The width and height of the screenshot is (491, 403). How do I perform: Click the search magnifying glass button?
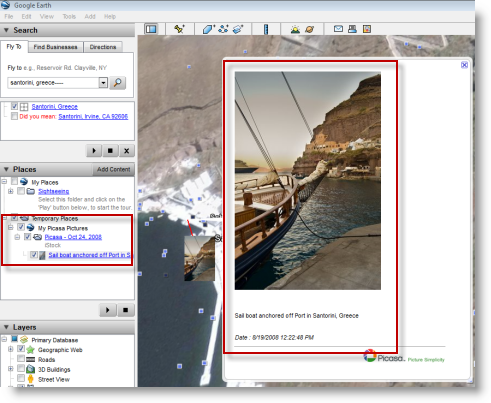click(x=117, y=83)
